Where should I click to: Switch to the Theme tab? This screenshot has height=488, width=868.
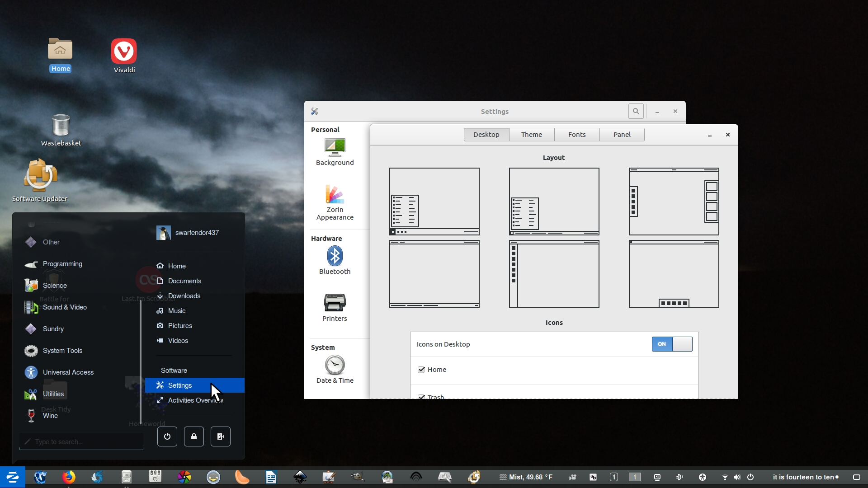[x=531, y=135]
